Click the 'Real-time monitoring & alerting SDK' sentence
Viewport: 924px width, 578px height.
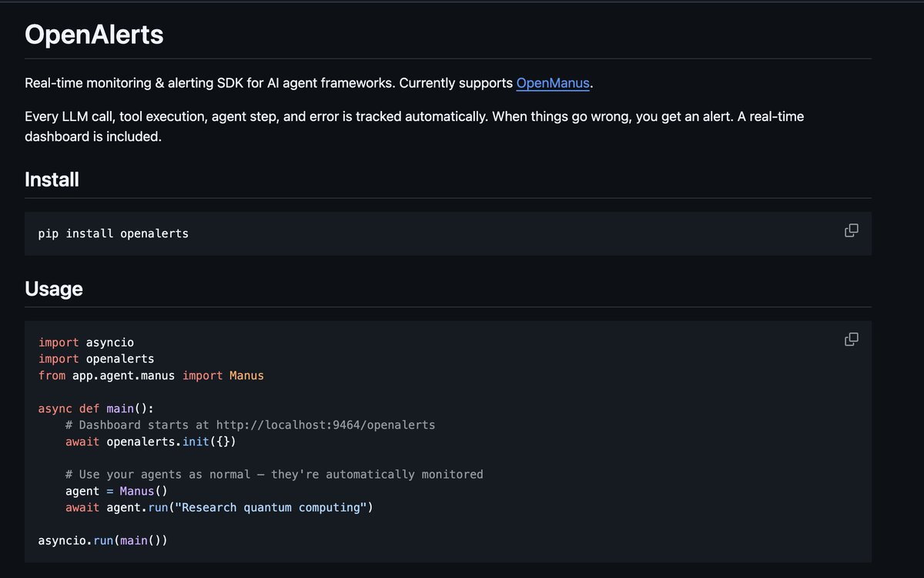pos(310,82)
